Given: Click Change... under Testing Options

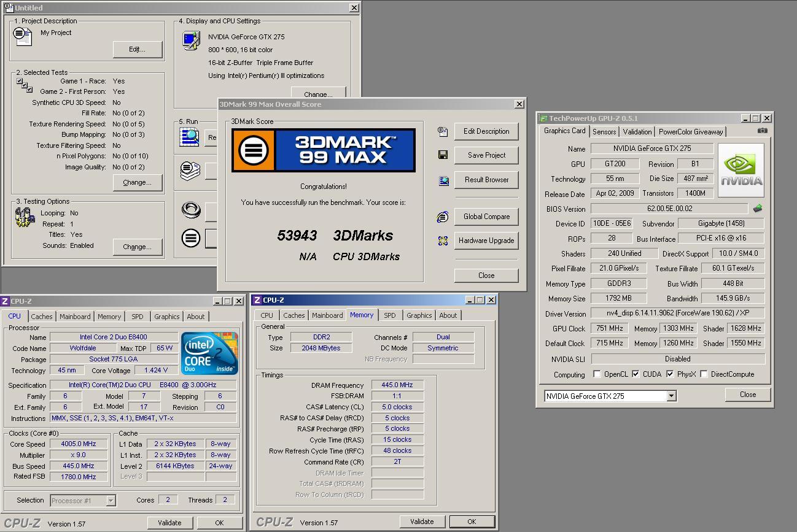Looking at the screenshot, I should click(138, 247).
